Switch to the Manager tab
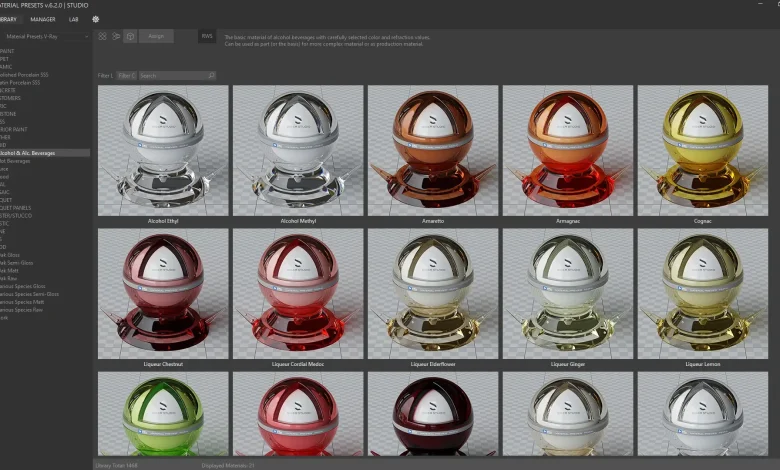780x470 pixels. point(43,19)
